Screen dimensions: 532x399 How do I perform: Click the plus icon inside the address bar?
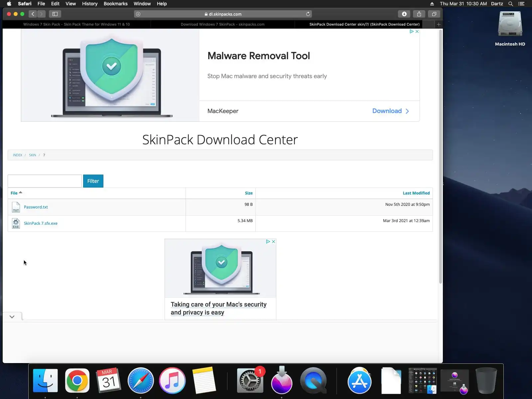point(138,14)
